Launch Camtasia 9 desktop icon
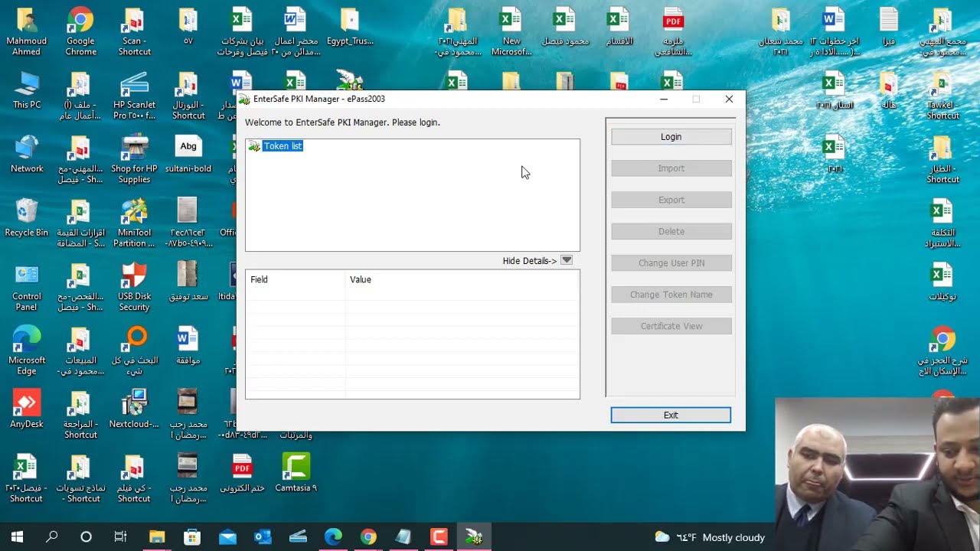 (296, 473)
